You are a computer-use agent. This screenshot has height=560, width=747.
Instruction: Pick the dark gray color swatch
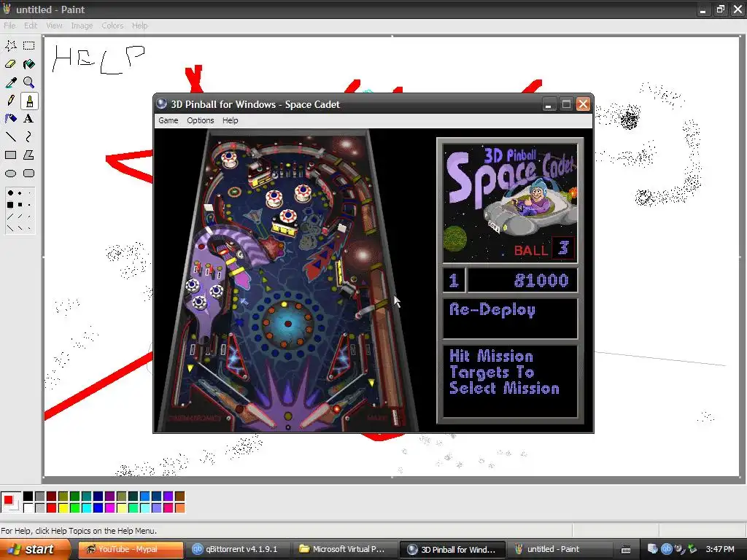point(39,497)
